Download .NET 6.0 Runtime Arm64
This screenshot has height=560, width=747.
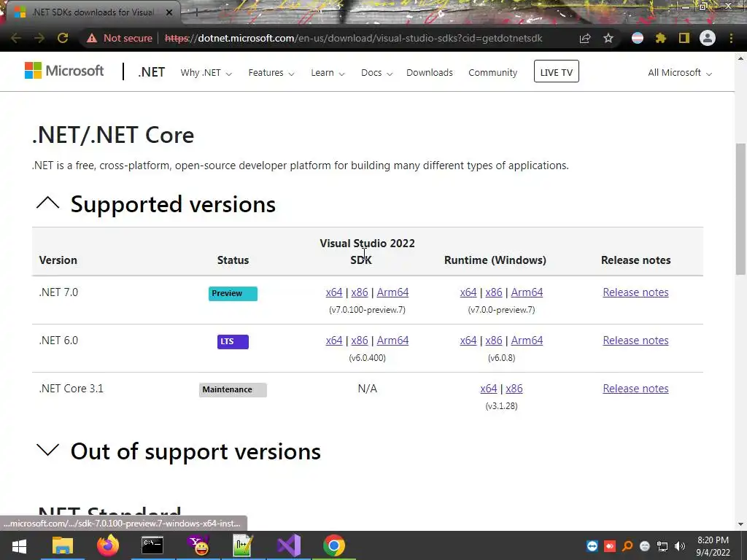pos(527,341)
